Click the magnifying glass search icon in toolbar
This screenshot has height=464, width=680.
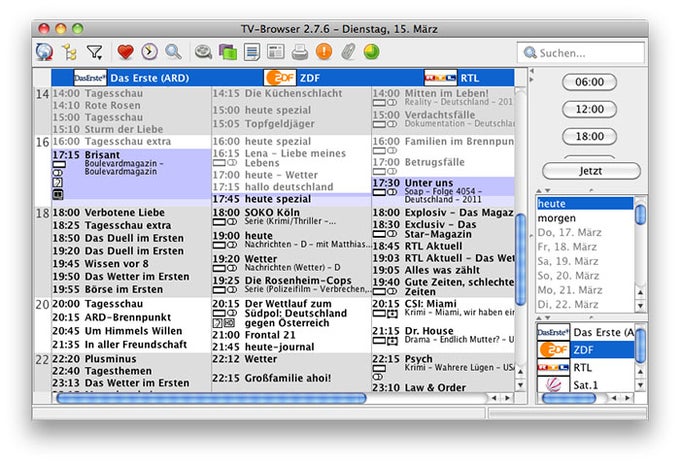pos(173,52)
